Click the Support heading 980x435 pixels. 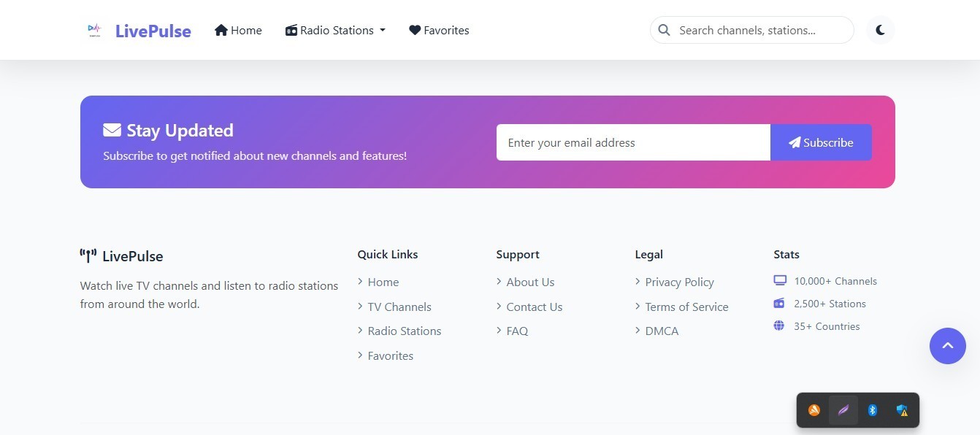tap(518, 254)
